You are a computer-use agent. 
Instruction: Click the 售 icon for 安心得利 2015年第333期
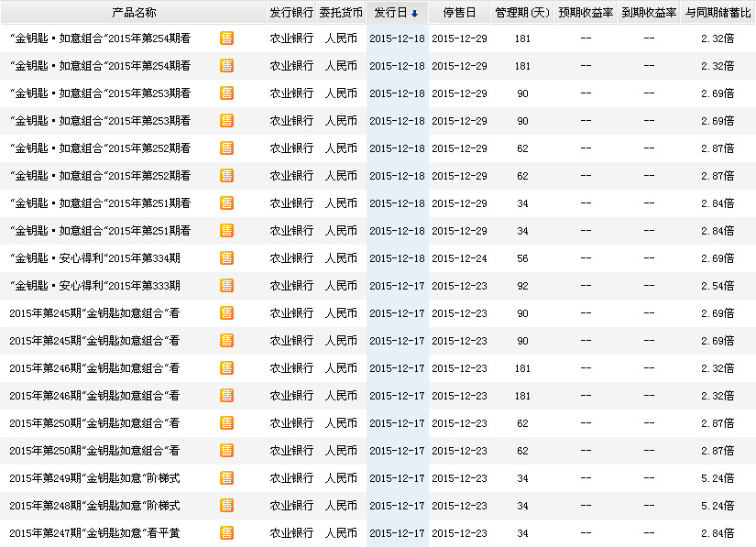pyautogui.click(x=226, y=286)
